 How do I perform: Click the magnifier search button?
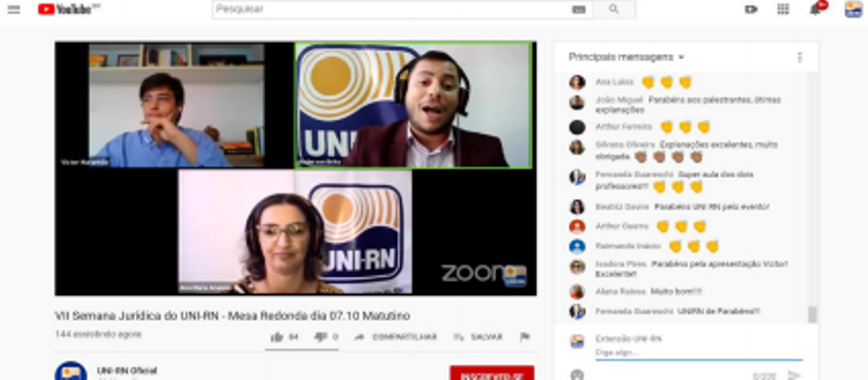click(614, 9)
